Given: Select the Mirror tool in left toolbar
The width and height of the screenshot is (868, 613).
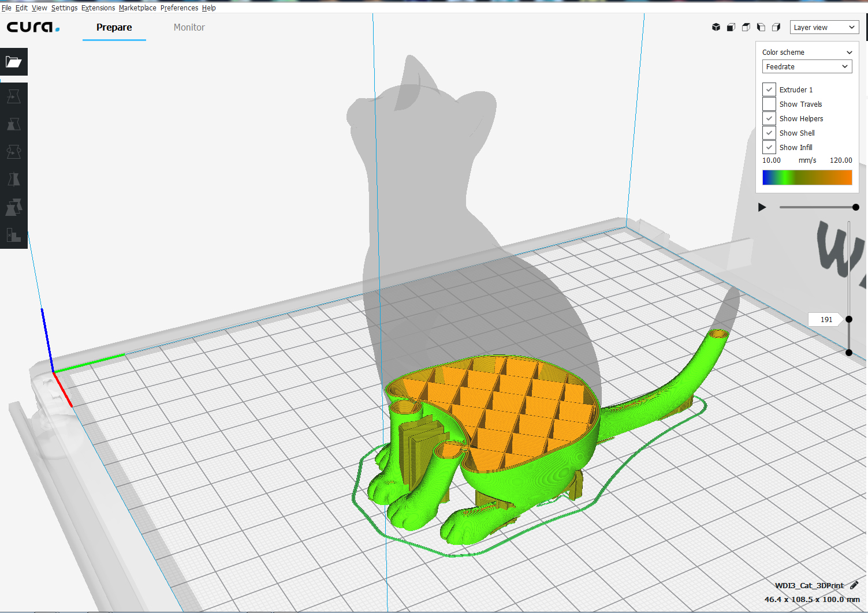Looking at the screenshot, I should pos(14,180).
